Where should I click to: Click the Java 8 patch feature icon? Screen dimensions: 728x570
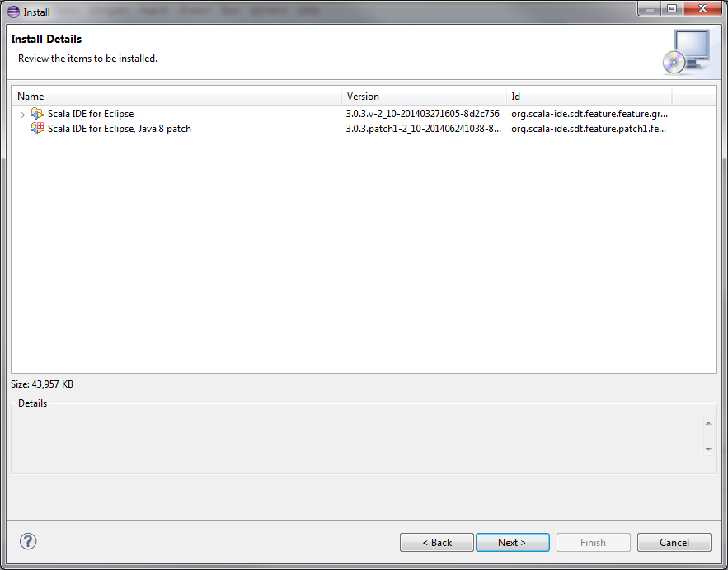[x=37, y=128]
